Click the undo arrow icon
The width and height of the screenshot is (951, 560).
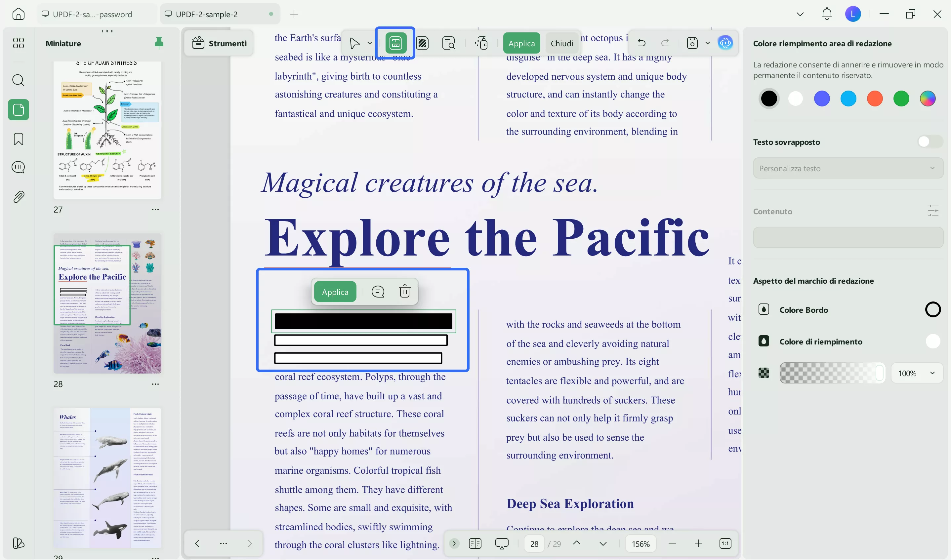point(641,43)
